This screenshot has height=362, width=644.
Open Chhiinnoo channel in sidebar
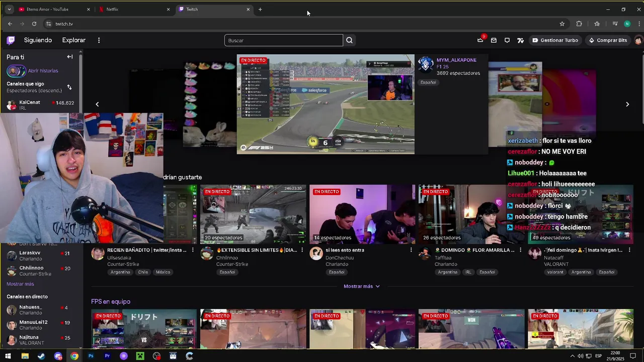pyautogui.click(x=40, y=270)
